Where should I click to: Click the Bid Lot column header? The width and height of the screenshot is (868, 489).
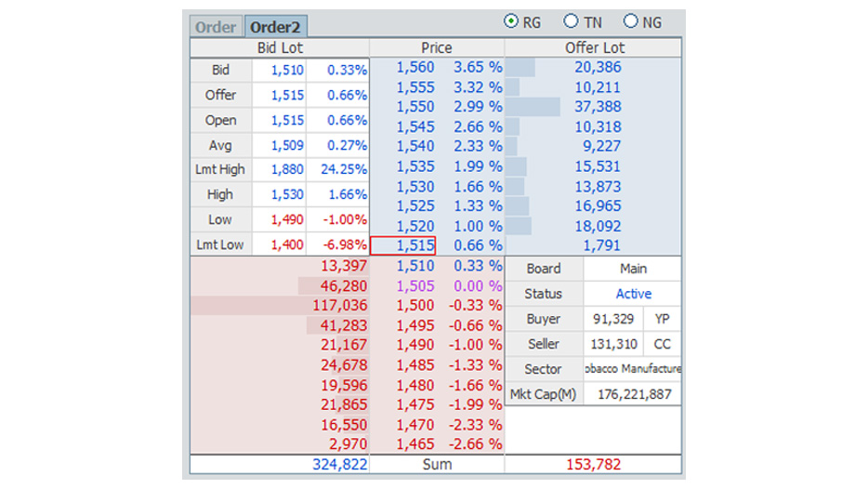[x=280, y=47]
